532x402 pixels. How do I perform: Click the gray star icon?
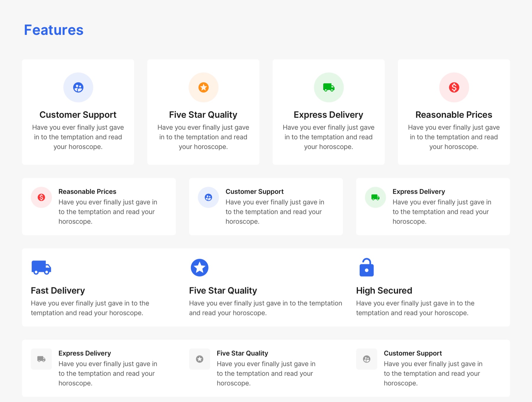199,359
